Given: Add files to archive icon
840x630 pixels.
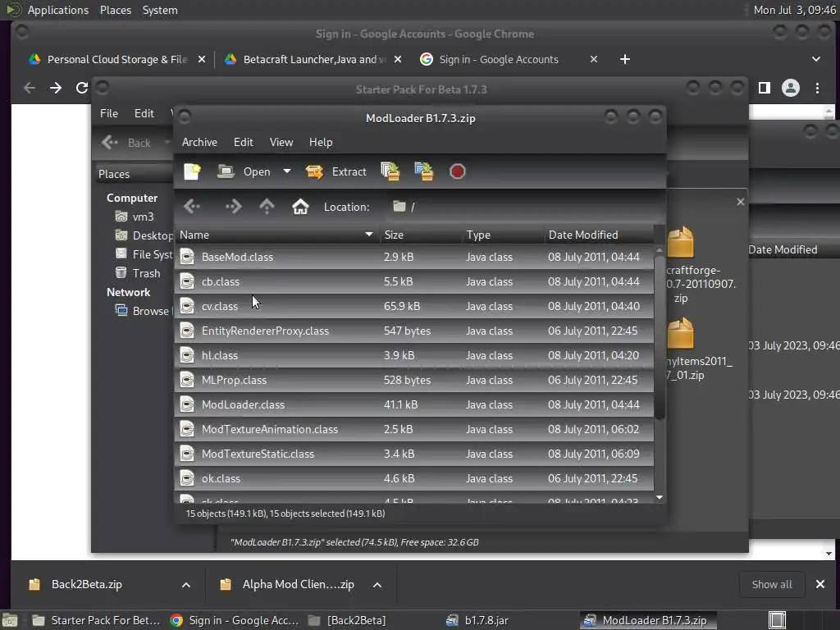Looking at the screenshot, I should (390, 171).
